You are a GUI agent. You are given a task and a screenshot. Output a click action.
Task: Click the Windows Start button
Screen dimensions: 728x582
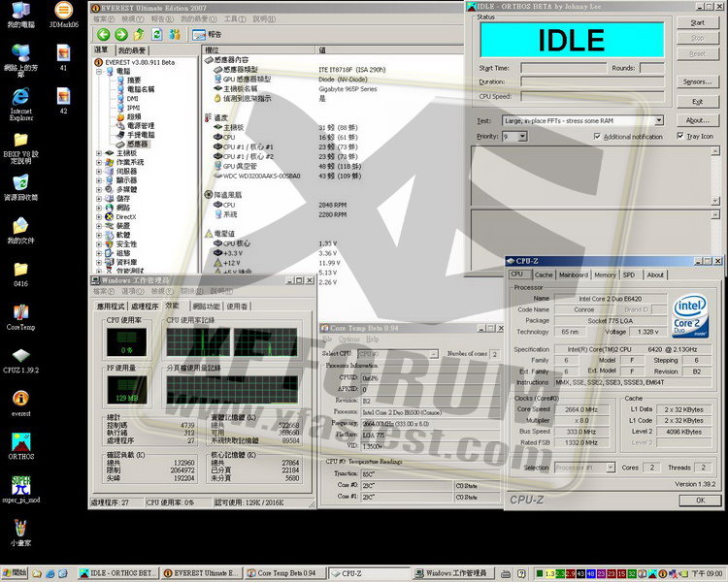click(x=15, y=573)
